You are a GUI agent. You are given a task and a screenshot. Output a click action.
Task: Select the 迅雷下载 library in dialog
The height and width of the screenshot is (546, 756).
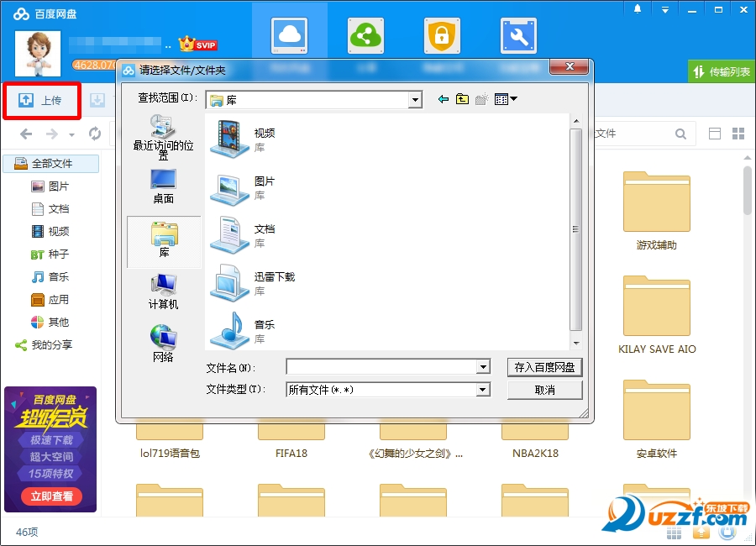coord(253,283)
